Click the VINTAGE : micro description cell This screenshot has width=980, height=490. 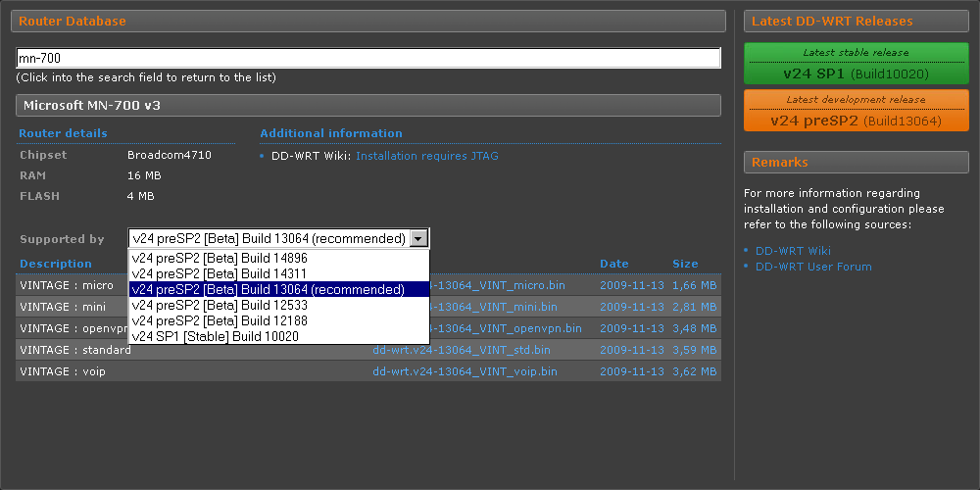(67, 285)
